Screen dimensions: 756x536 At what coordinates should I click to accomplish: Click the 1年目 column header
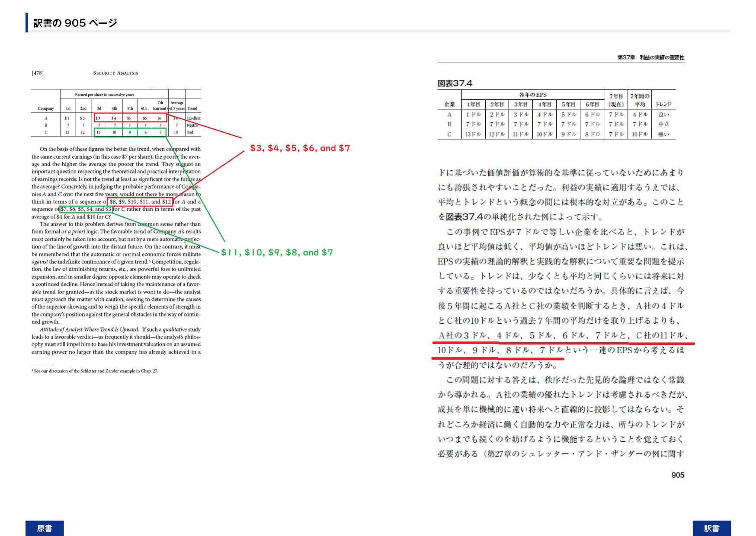pyautogui.click(x=473, y=104)
